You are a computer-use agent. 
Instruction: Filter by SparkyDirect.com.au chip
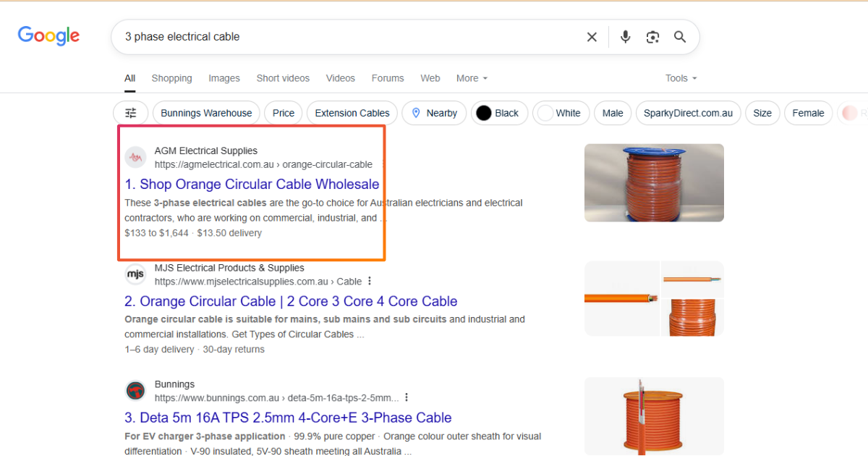pos(688,113)
